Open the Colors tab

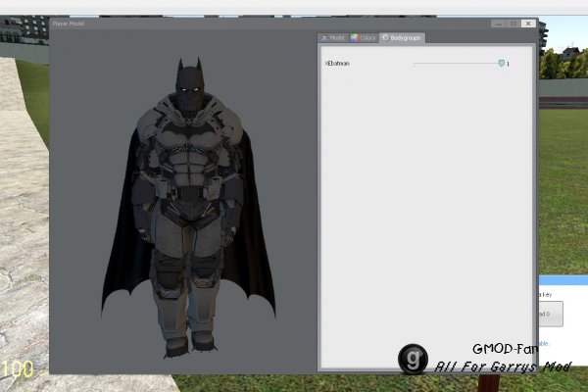(x=363, y=38)
